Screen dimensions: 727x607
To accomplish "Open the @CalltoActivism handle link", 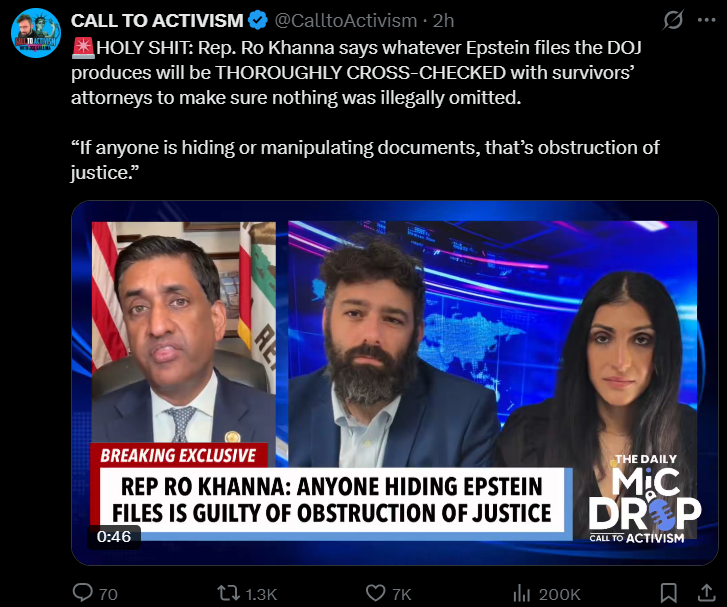I will click(x=346, y=21).
